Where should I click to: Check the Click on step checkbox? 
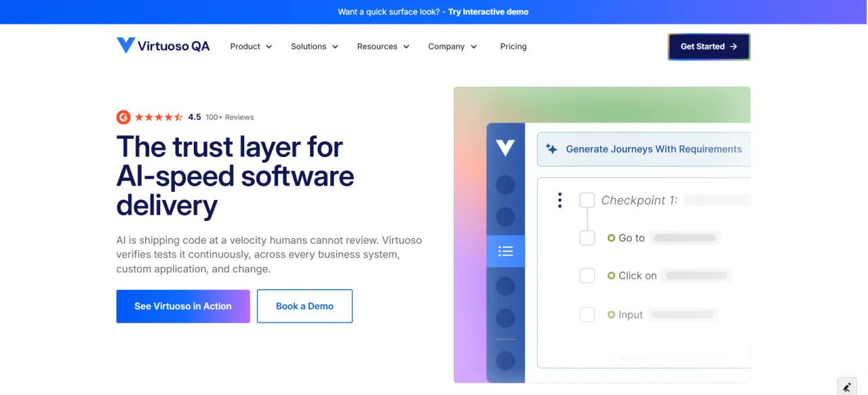pos(587,276)
